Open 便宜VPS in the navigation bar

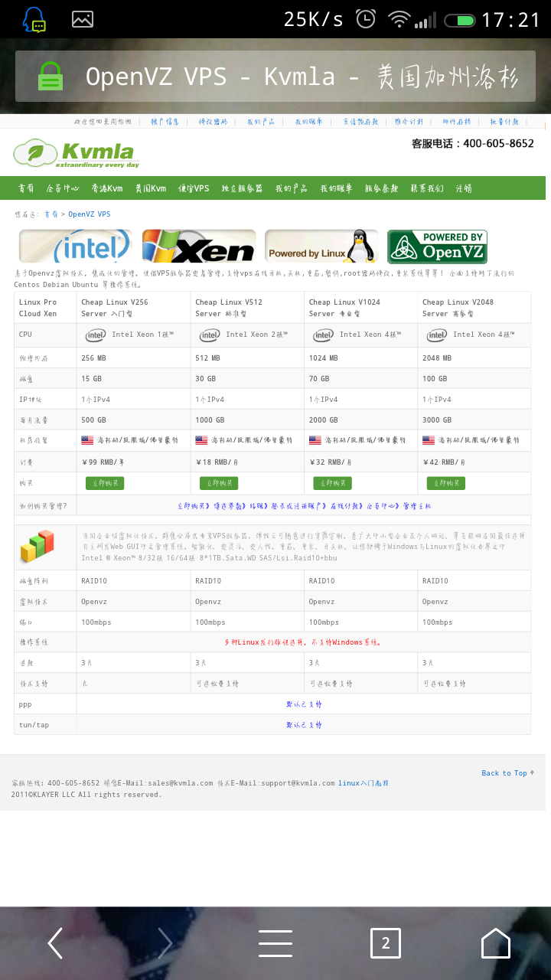(x=194, y=188)
